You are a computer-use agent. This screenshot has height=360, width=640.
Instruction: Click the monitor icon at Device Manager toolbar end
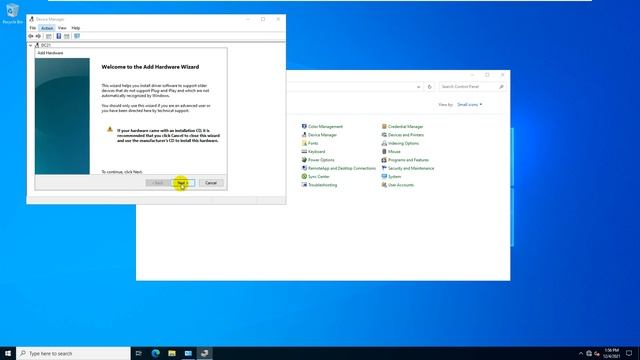coord(77,36)
